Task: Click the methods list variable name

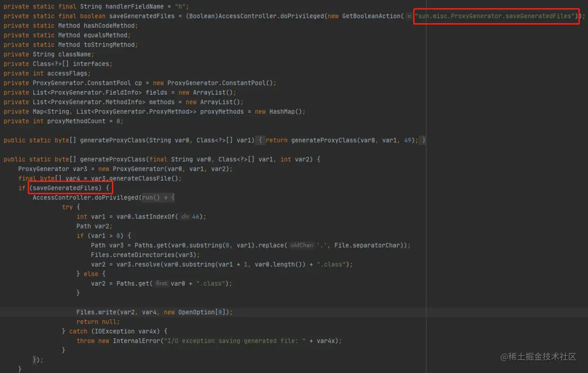Action: tap(162, 102)
